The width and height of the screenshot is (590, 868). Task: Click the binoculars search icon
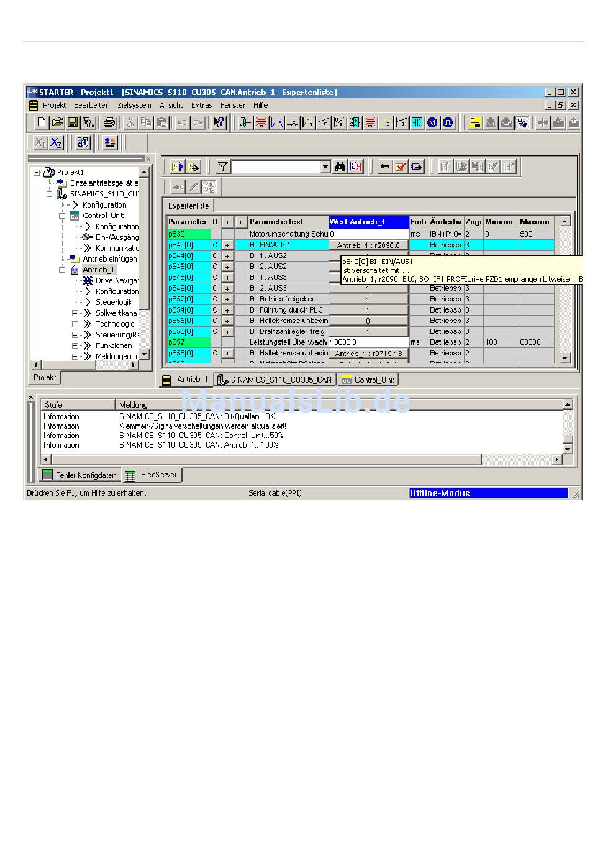340,167
